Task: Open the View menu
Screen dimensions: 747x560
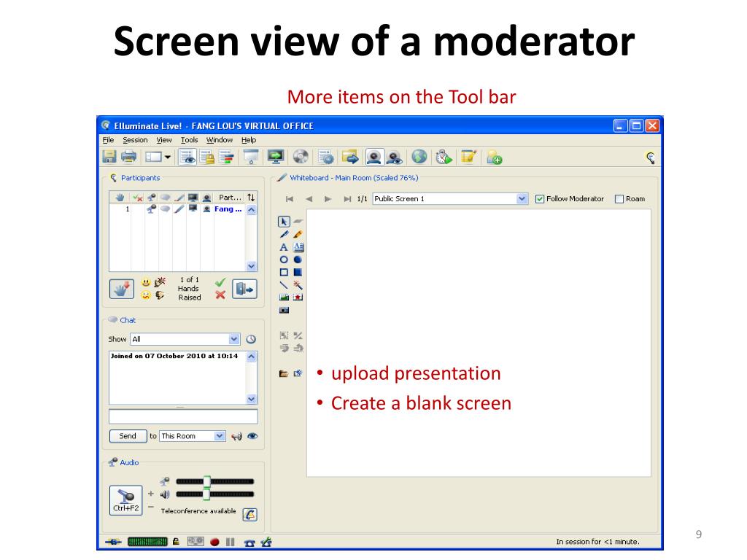Action: pos(164,140)
